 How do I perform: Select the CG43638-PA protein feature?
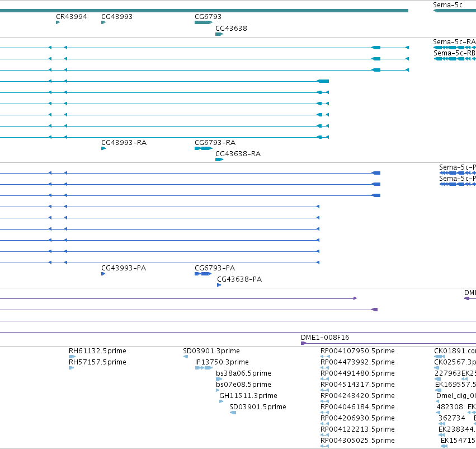click(x=219, y=285)
